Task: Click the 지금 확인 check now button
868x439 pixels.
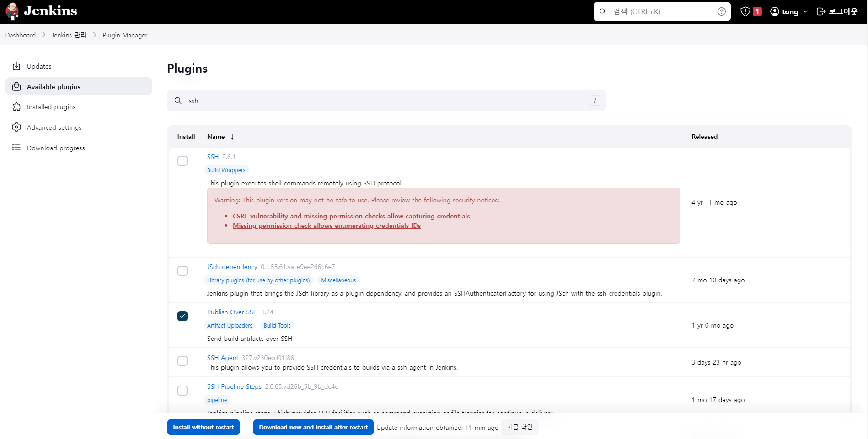Action: coord(520,427)
